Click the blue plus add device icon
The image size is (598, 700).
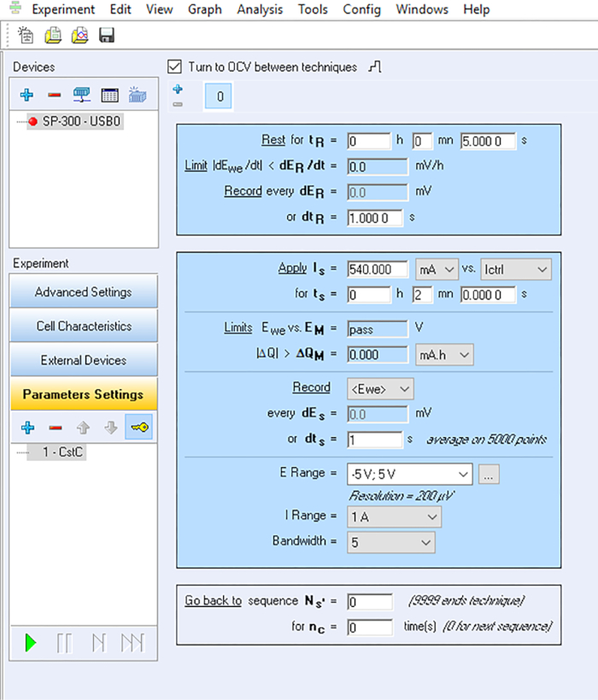tap(26, 95)
